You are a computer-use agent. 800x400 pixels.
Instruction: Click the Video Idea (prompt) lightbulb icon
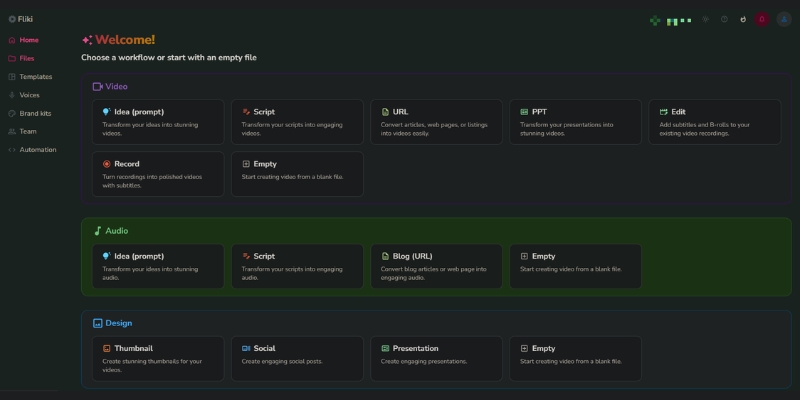pyautogui.click(x=106, y=112)
